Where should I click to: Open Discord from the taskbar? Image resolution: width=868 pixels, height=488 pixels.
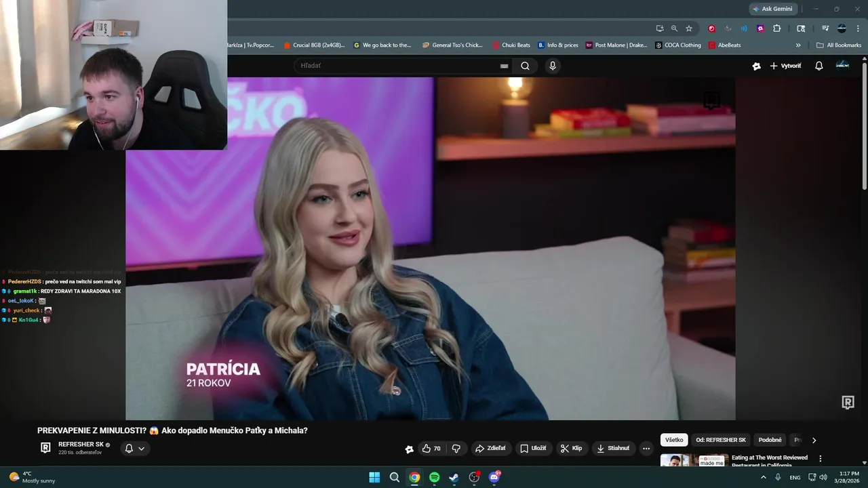point(494,477)
